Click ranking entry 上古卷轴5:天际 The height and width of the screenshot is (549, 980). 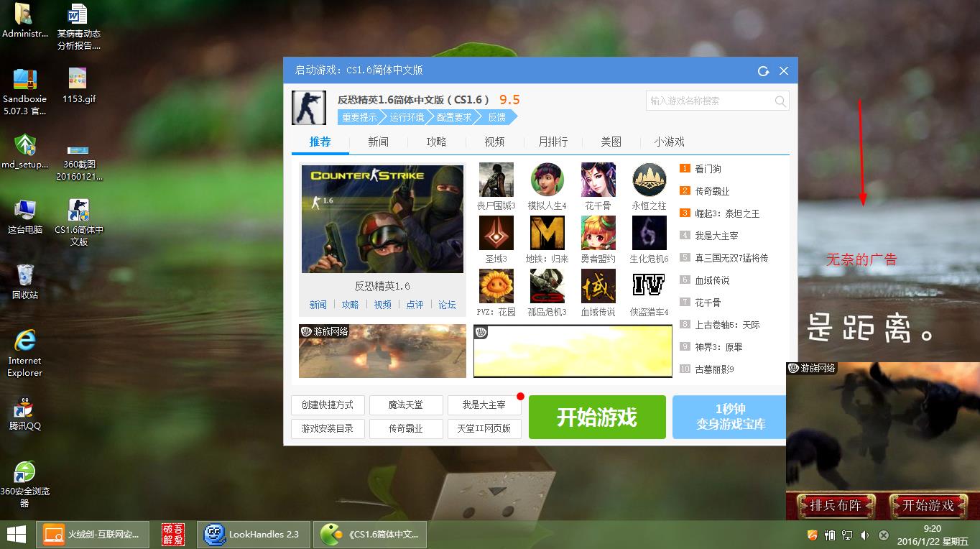pyautogui.click(x=727, y=325)
